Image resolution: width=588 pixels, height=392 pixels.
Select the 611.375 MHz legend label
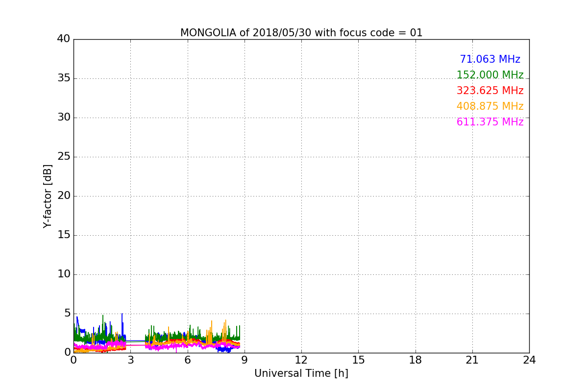pos(490,122)
